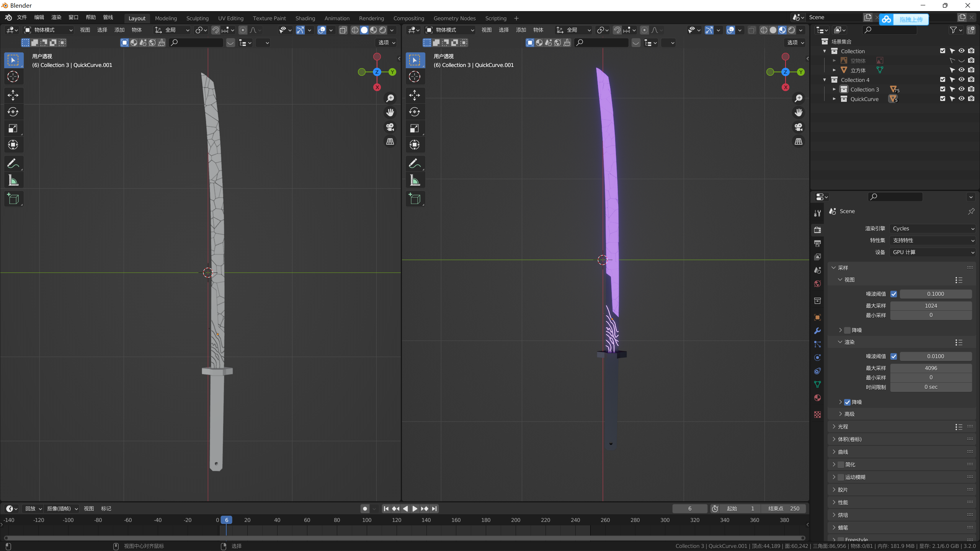Select the Rotate tool in the left toolbar
The height and width of the screenshot is (551, 980).
[13, 112]
